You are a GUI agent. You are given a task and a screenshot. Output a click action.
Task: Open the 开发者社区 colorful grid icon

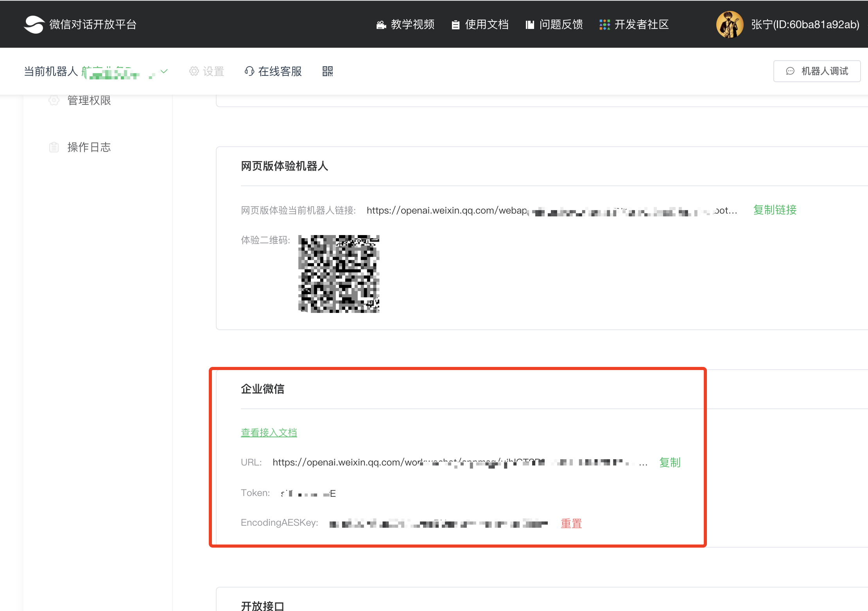point(604,25)
